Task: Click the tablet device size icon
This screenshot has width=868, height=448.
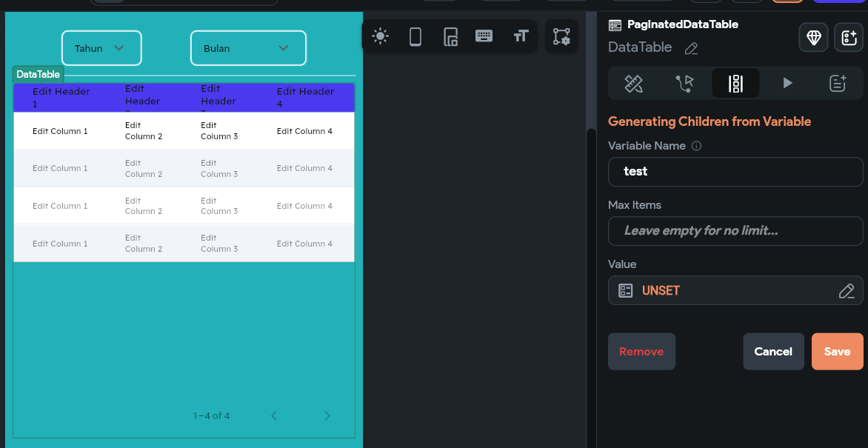Action: click(450, 36)
